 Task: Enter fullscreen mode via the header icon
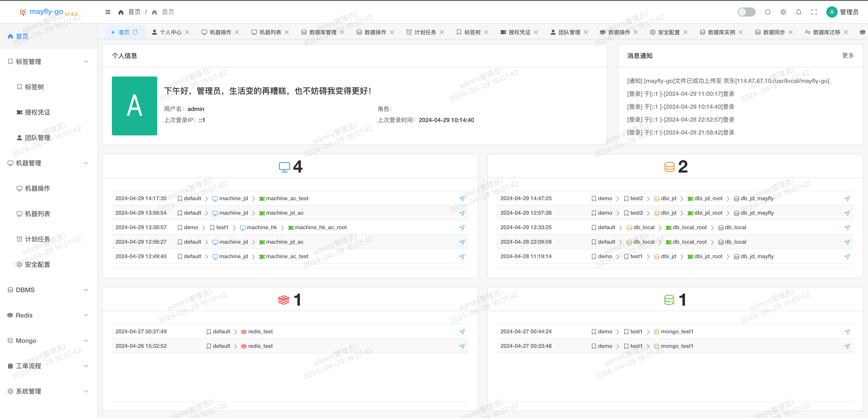(814, 12)
